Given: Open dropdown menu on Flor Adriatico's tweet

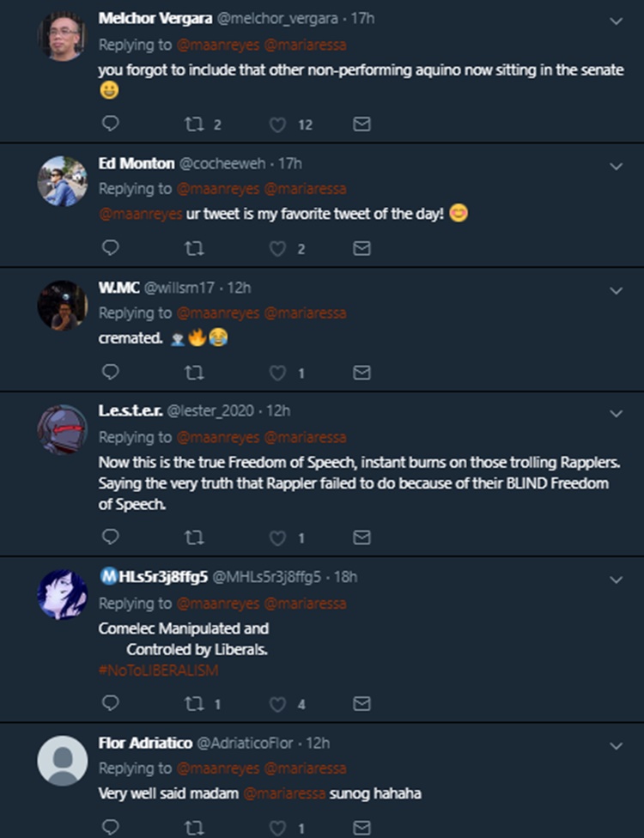Looking at the screenshot, I should tap(616, 746).
